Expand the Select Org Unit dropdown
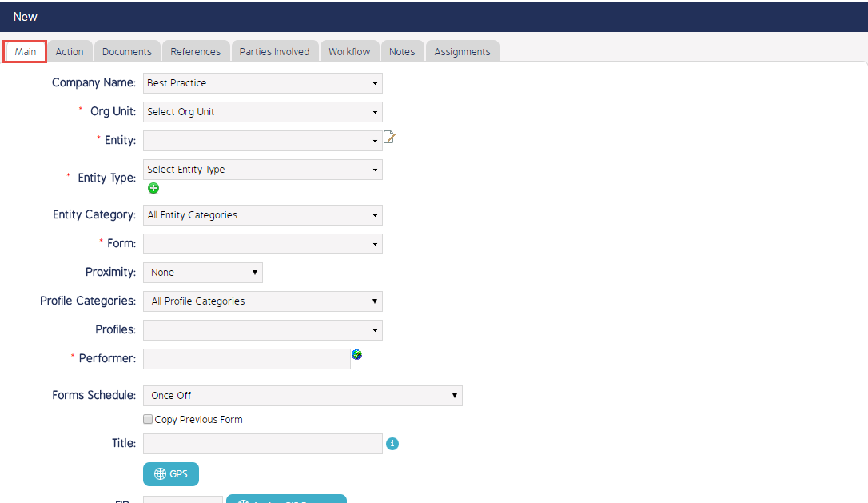Viewport: 868px width, 503px height. point(262,112)
